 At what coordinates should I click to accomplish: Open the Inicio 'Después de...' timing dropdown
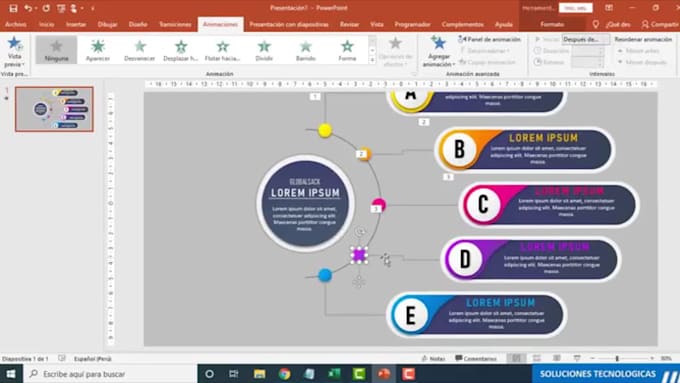[x=585, y=39]
